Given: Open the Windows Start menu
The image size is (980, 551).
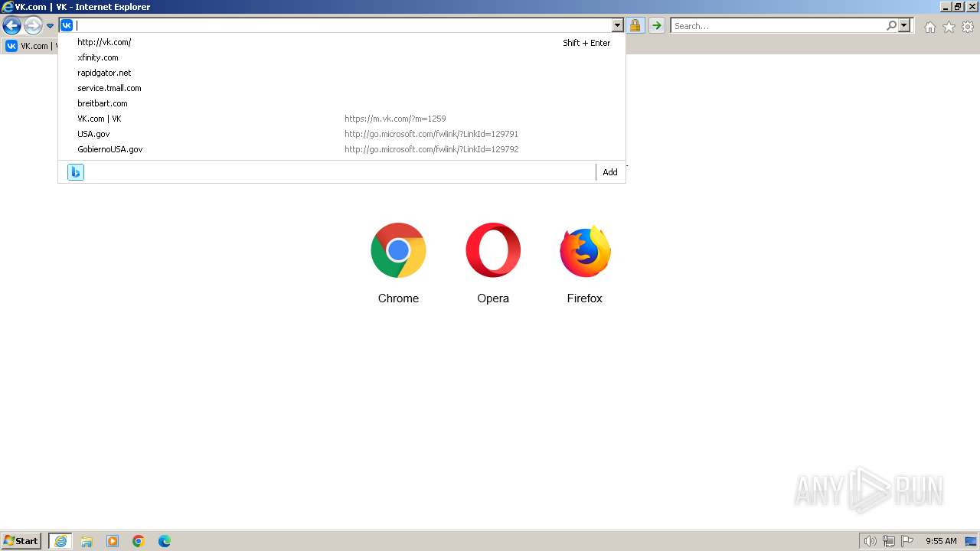Looking at the screenshot, I should point(21,541).
